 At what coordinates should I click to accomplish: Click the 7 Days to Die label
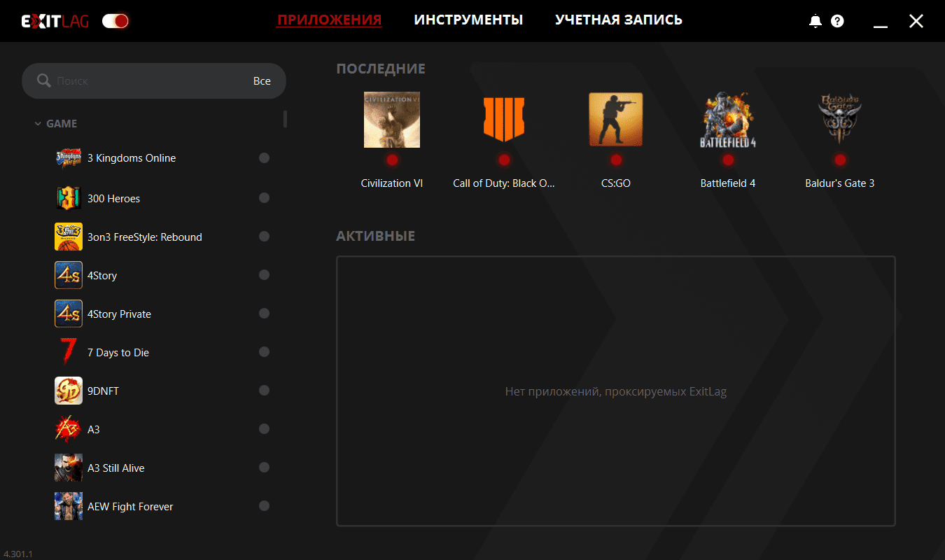tap(118, 353)
